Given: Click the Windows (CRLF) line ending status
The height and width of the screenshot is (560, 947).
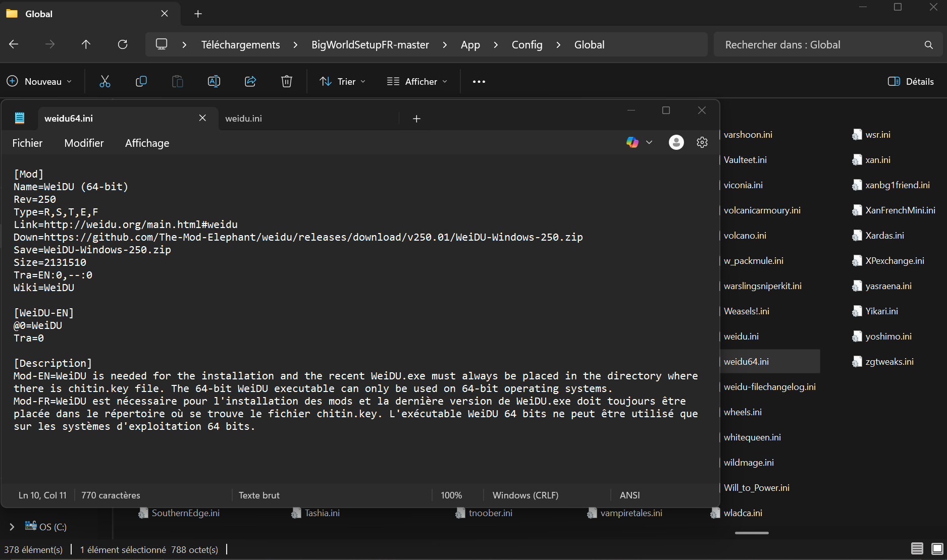Looking at the screenshot, I should tap(525, 495).
